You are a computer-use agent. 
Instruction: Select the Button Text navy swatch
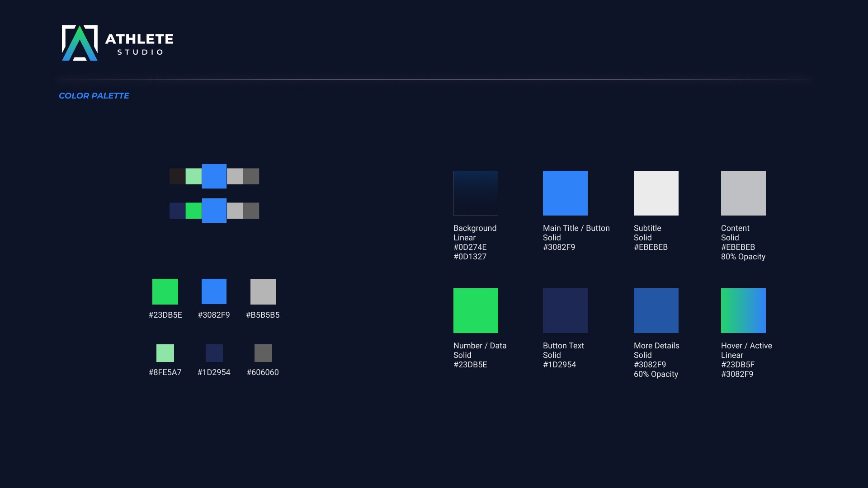click(x=565, y=310)
